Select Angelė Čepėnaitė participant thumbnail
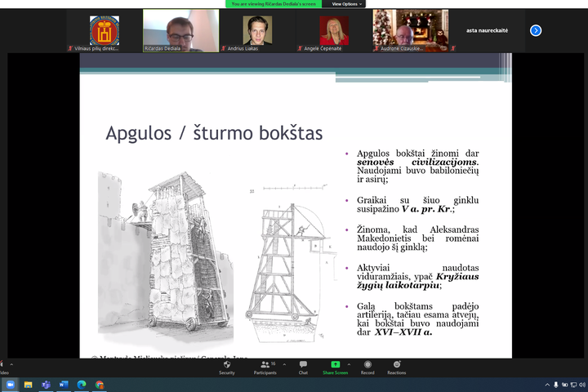This screenshot has height=392, width=588. click(334, 30)
